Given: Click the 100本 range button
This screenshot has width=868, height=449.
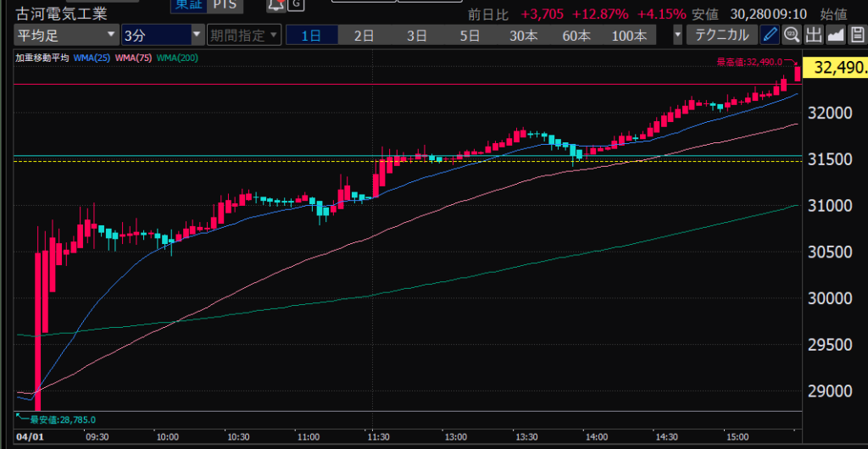Looking at the screenshot, I should (x=629, y=35).
